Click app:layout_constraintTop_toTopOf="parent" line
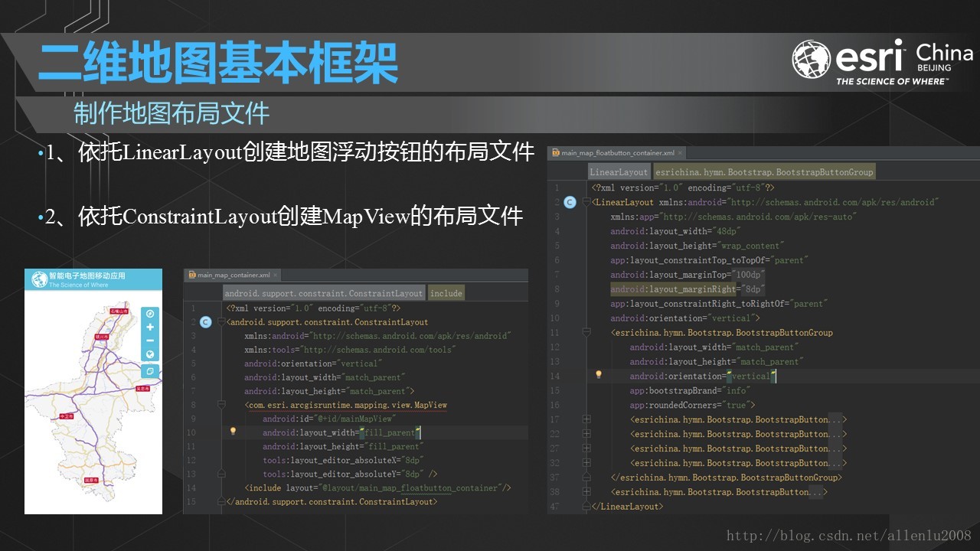Viewport: 980px width, 551px height. (709, 260)
